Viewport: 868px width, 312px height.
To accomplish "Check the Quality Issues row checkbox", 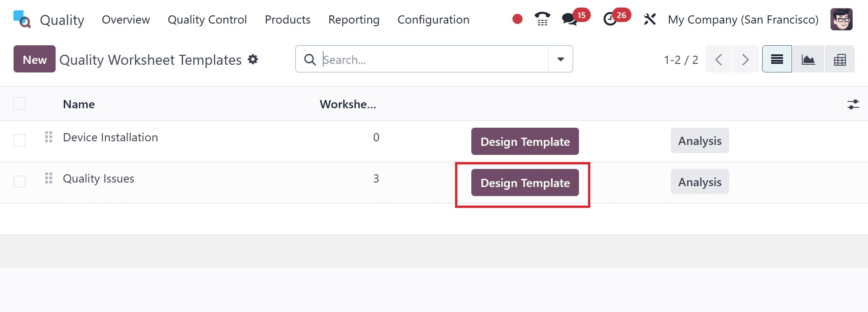I will click(x=19, y=182).
